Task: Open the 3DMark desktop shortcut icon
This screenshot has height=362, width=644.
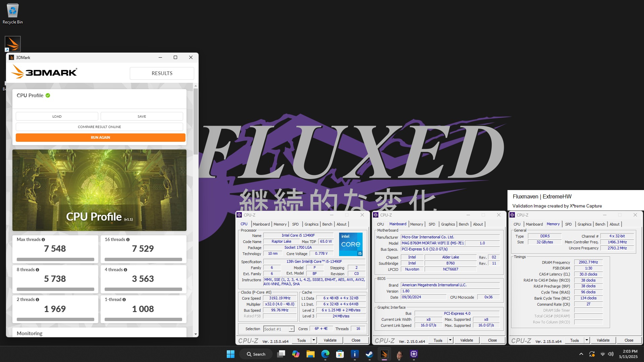Action: tap(13, 44)
